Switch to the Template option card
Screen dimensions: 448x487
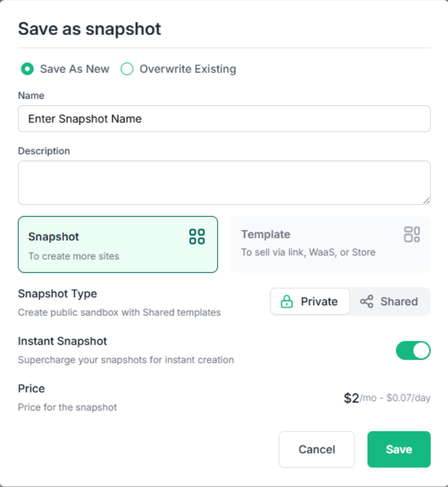click(x=330, y=244)
